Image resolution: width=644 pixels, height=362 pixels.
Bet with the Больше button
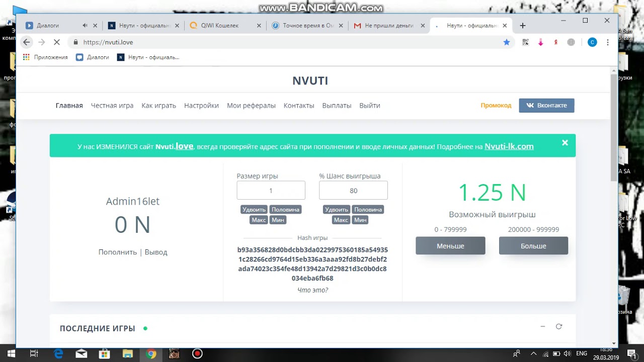pos(533,246)
